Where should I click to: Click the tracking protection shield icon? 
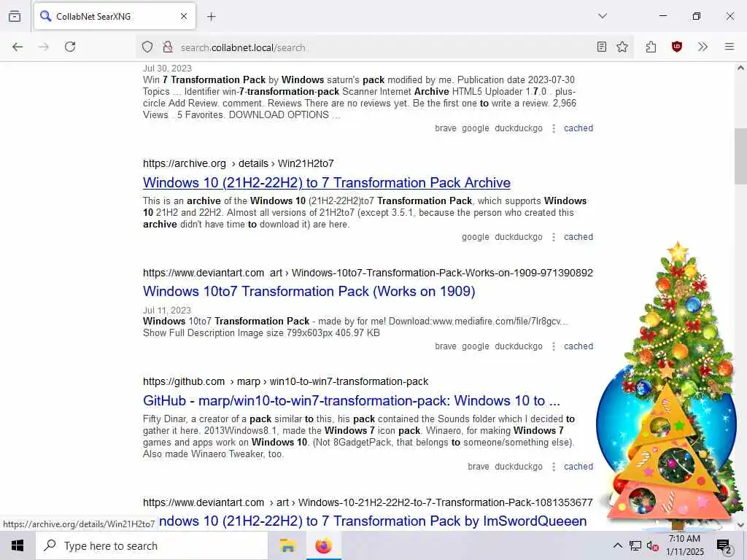147,47
